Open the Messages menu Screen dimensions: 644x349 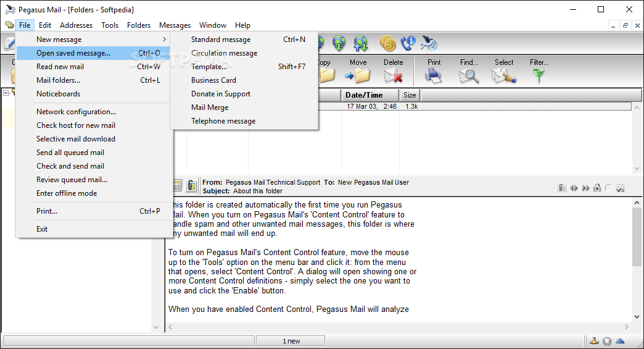[x=175, y=25]
